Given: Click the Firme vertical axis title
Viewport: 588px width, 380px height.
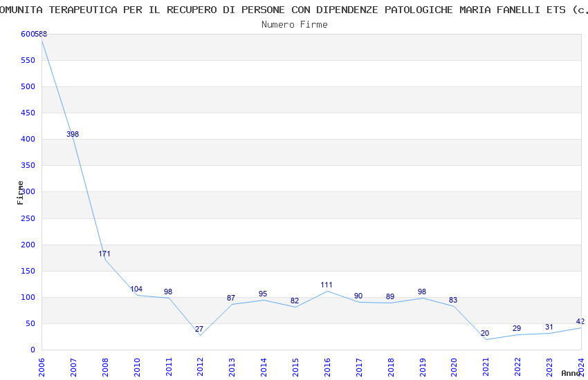Looking at the screenshot, I should tap(20, 193).
